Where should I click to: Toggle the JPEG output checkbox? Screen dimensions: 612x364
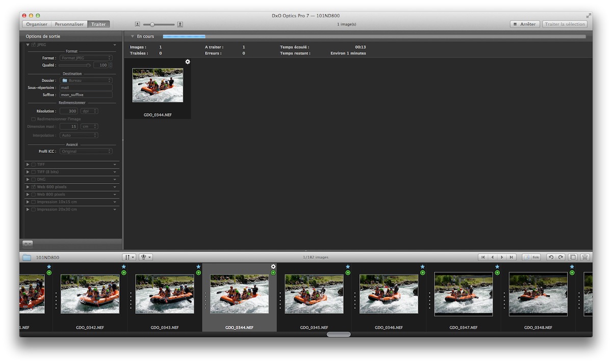click(34, 45)
